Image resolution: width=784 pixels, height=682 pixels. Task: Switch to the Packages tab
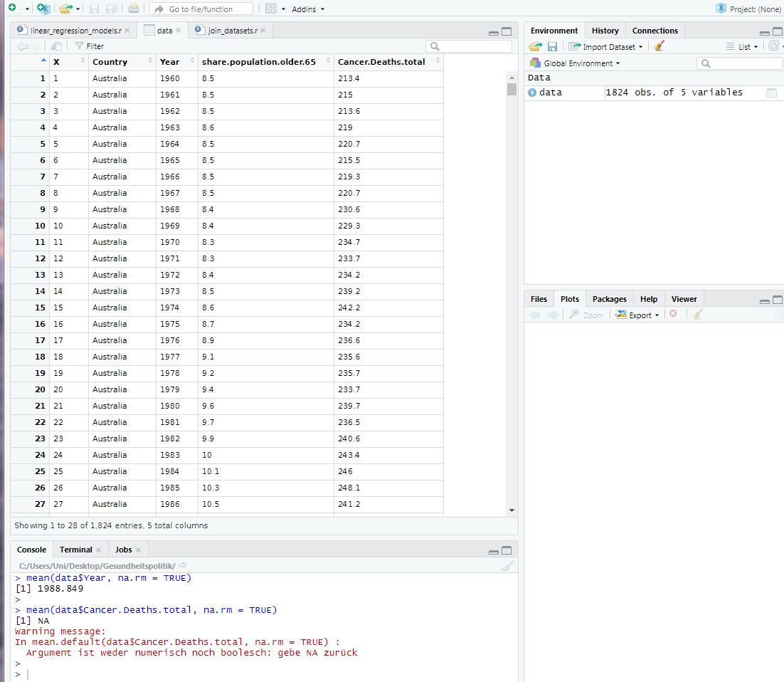point(609,299)
